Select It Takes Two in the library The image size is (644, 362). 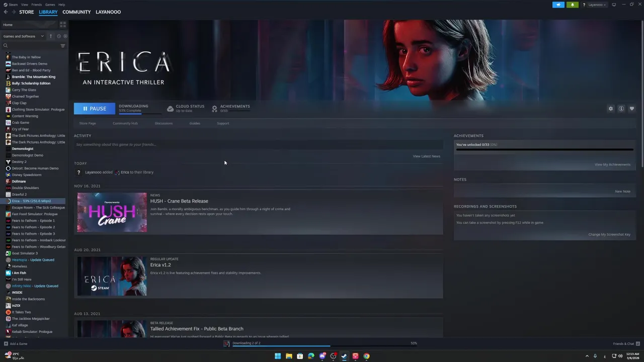34,312
